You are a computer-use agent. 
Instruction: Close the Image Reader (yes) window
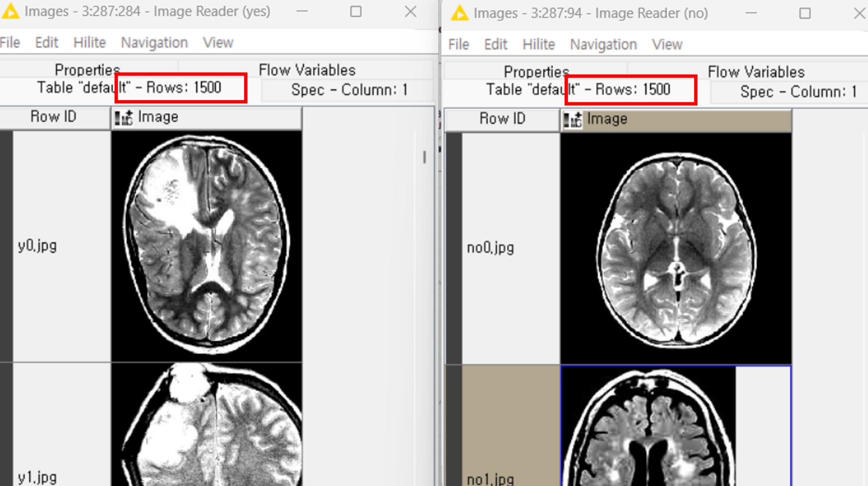[x=410, y=12]
